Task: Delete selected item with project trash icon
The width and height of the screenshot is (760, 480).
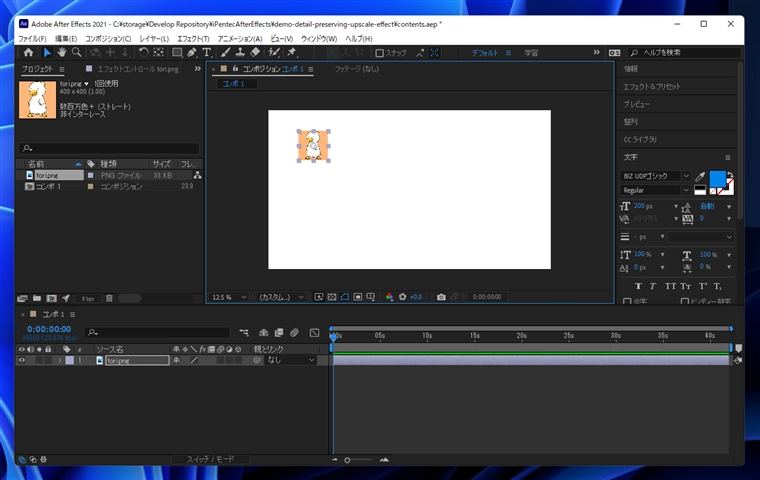Action: click(109, 298)
